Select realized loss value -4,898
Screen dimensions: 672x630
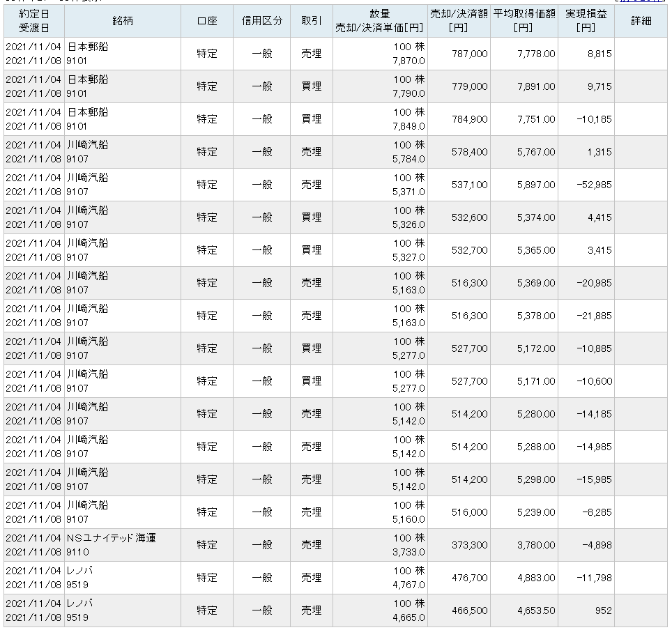[597, 546]
